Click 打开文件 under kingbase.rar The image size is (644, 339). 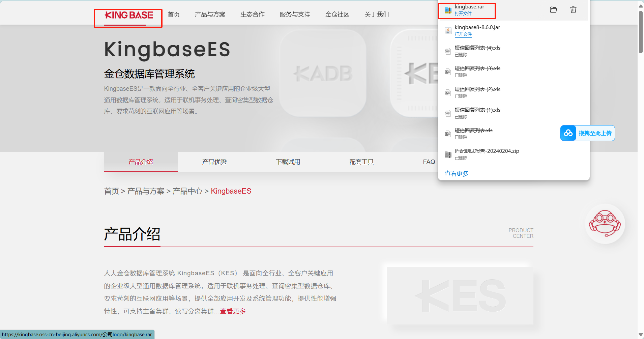(463, 13)
